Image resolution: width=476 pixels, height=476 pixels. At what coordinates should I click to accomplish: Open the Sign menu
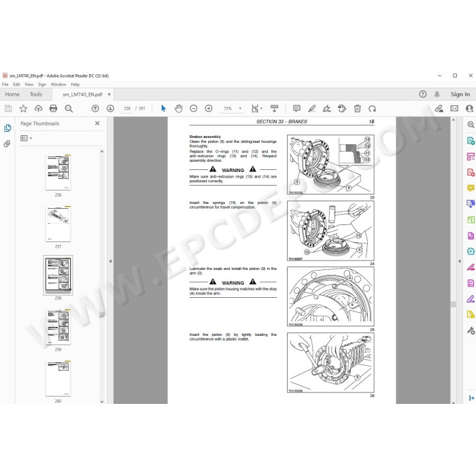(42, 84)
